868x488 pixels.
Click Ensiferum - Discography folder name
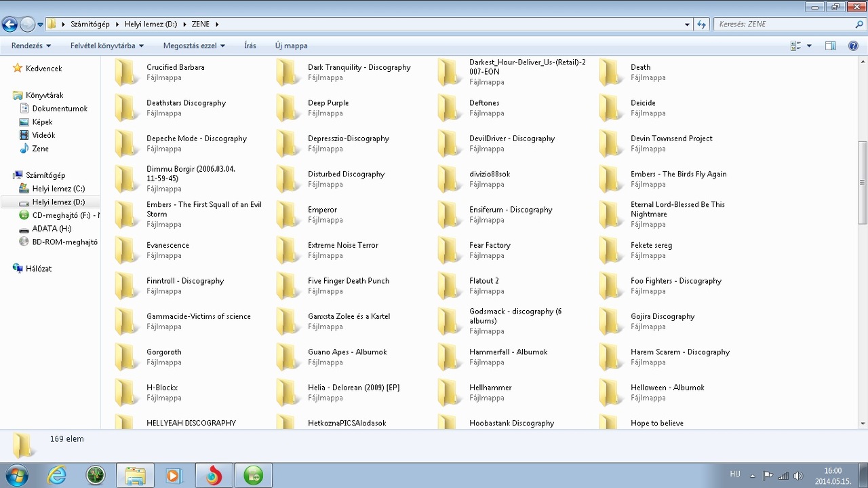tap(511, 210)
